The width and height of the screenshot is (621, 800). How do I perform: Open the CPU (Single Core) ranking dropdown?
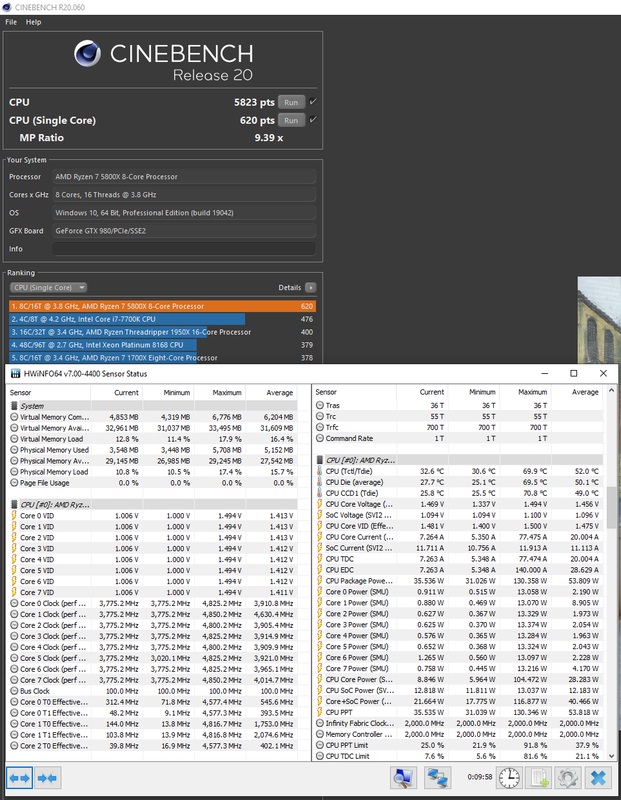click(x=48, y=287)
